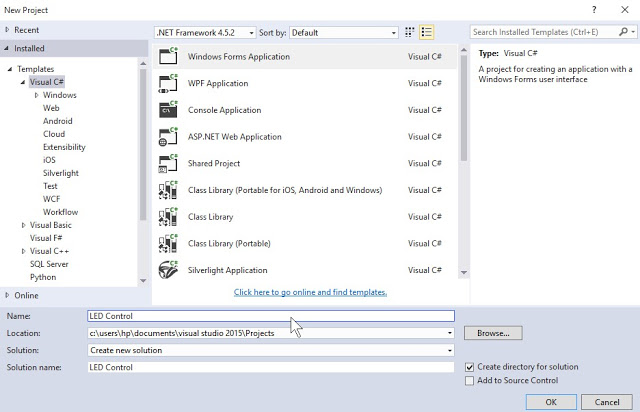Expand the Recent section
Viewport: 640px width, 412px height.
pos(7,30)
